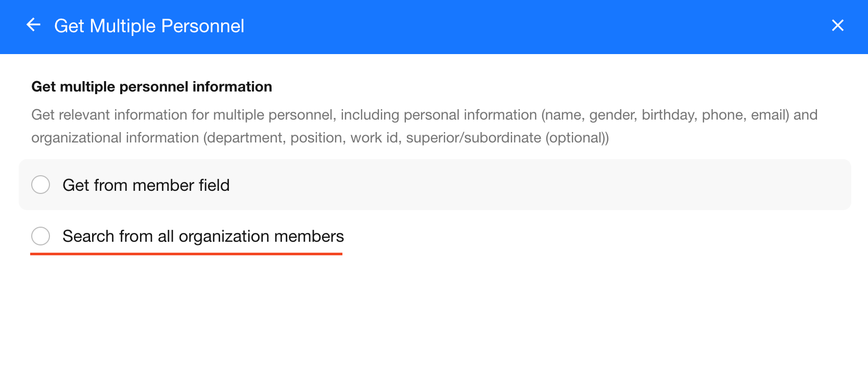Click the red underline beneath the search option
This screenshot has width=868, height=365.
pyautogui.click(x=186, y=254)
